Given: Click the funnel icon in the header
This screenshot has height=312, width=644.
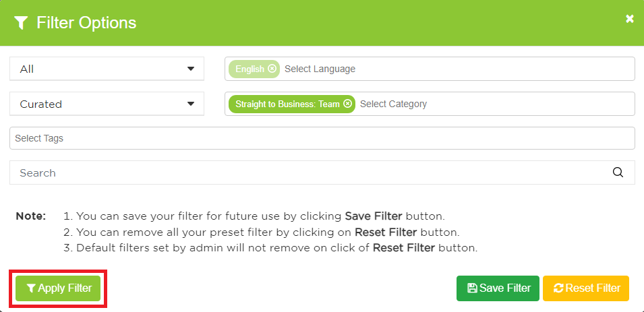Looking at the screenshot, I should point(21,23).
